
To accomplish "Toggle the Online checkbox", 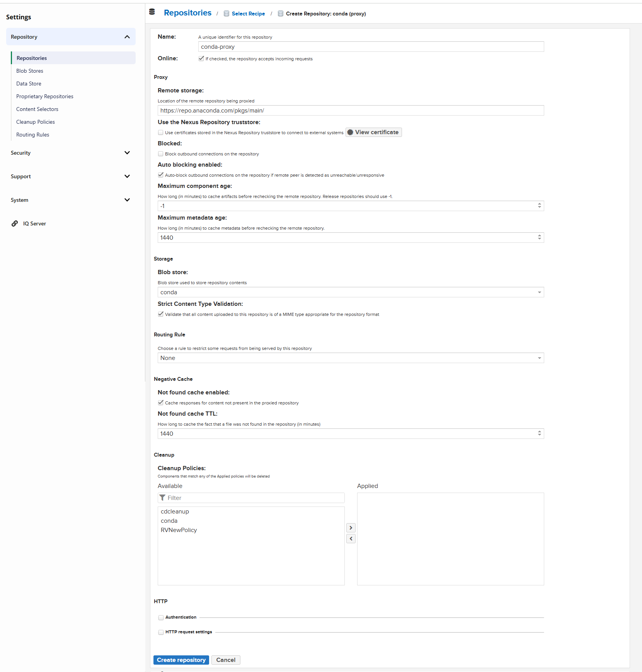I will [201, 59].
